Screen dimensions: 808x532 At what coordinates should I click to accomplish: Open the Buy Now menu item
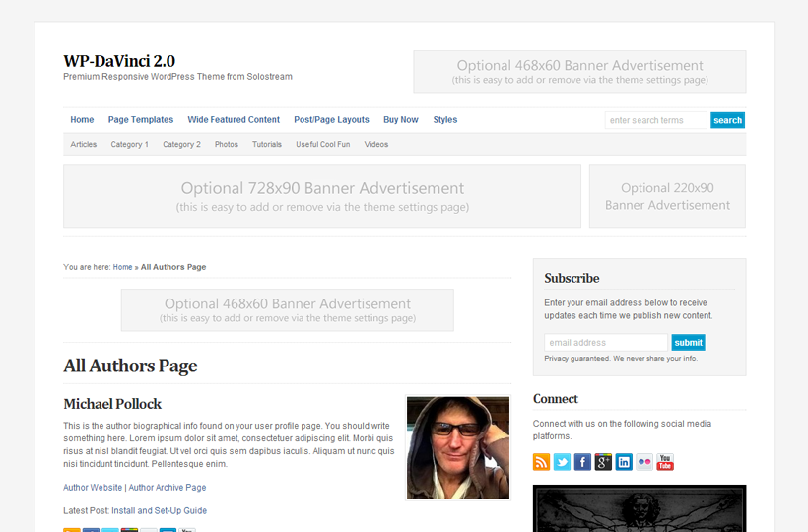pos(401,119)
